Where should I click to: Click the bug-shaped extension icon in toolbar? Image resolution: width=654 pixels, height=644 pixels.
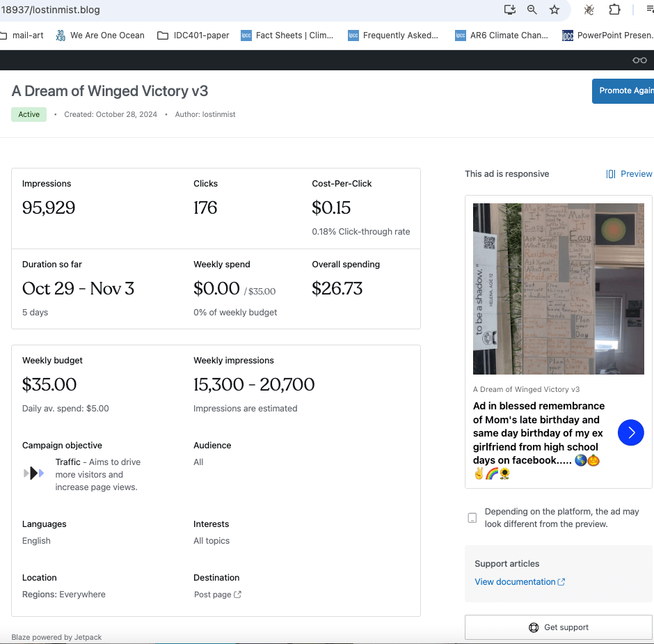[x=589, y=10]
